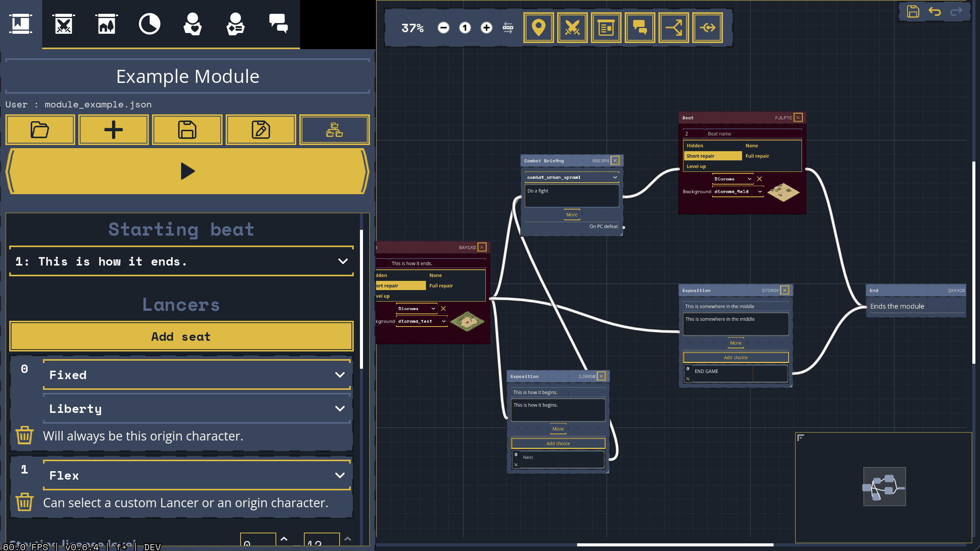Expand the starting beat dropdown
This screenshot has height=551, width=980.
(x=181, y=262)
